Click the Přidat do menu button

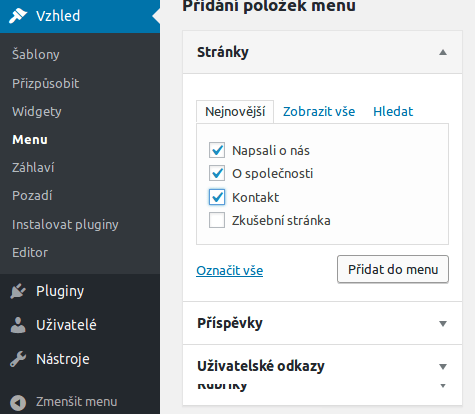[x=393, y=269]
